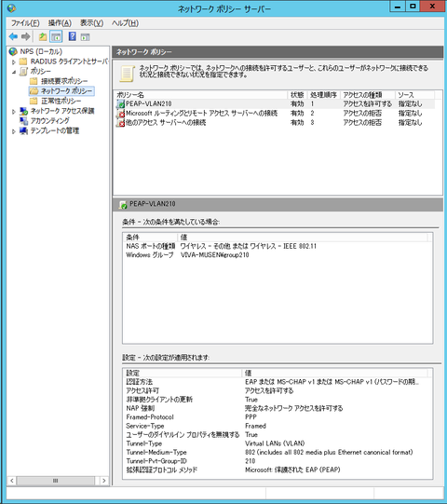Select ネットワーク ポリシー in the tree
This screenshot has width=447, height=504.
[66, 91]
